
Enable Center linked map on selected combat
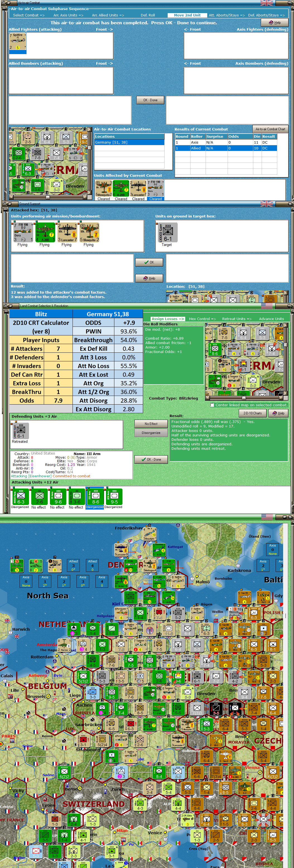point(212,405)
